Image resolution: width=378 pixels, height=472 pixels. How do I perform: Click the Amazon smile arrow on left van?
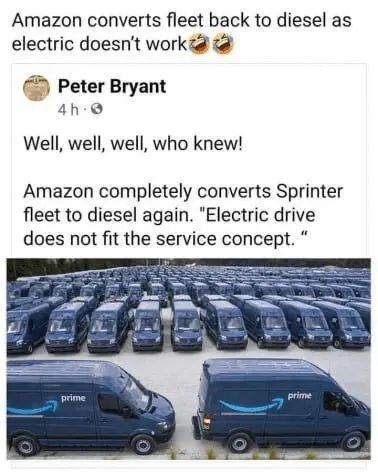click(x=33, y=408)
